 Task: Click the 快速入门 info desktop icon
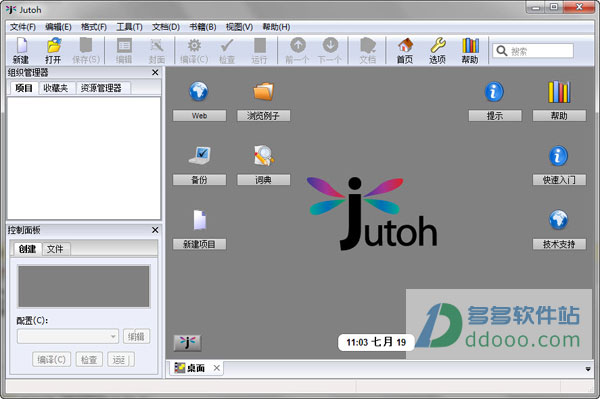pos(558,156)
